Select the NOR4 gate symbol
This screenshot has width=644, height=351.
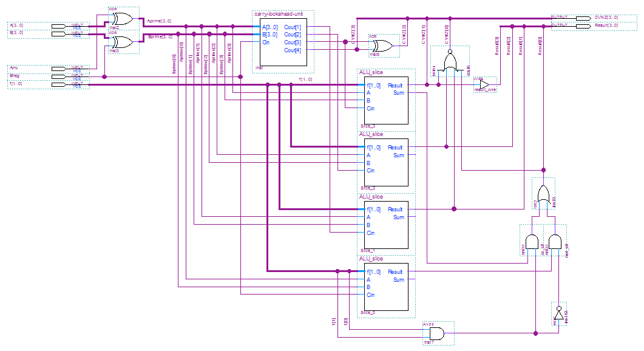point(450,62)
